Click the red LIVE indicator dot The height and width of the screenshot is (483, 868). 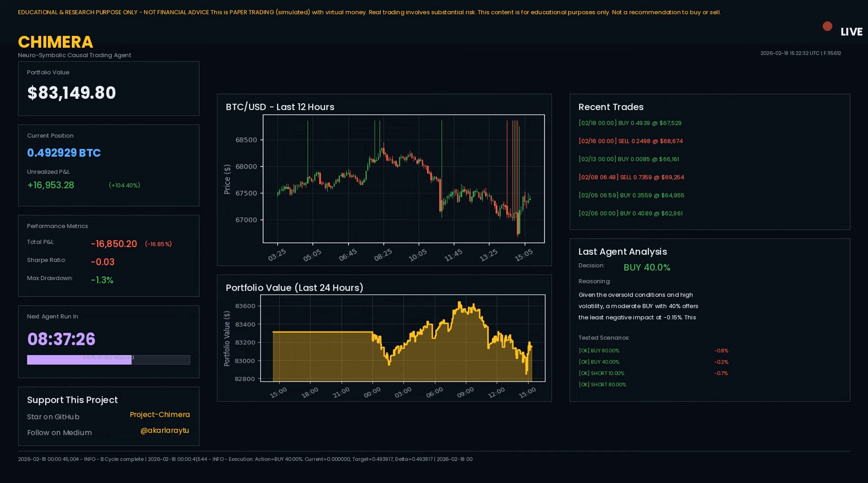(x=827, y=26)
